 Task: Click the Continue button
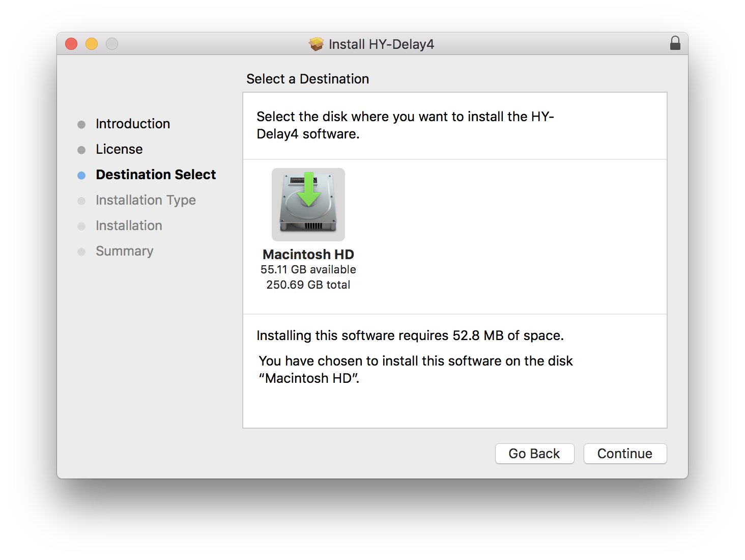click(x=625, y=454)
